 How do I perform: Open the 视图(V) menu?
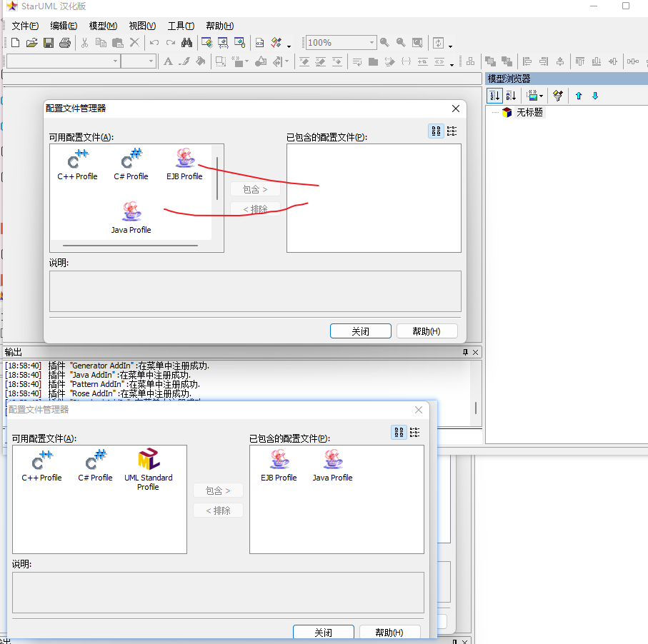(x=142, y=26)
